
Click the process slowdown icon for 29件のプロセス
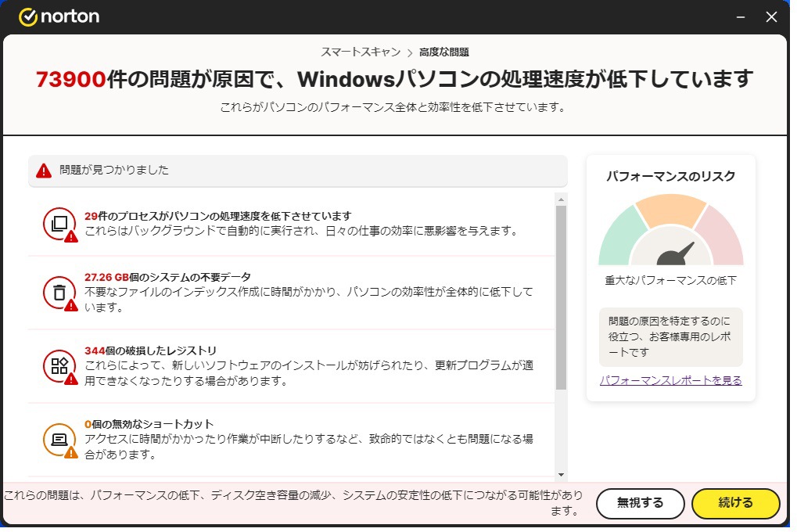point(60,225)
